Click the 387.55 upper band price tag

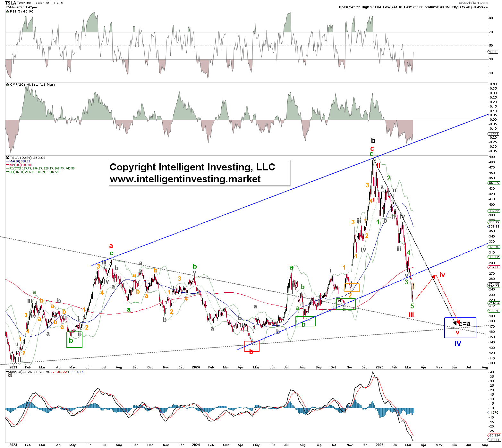(x=494, y=211)
